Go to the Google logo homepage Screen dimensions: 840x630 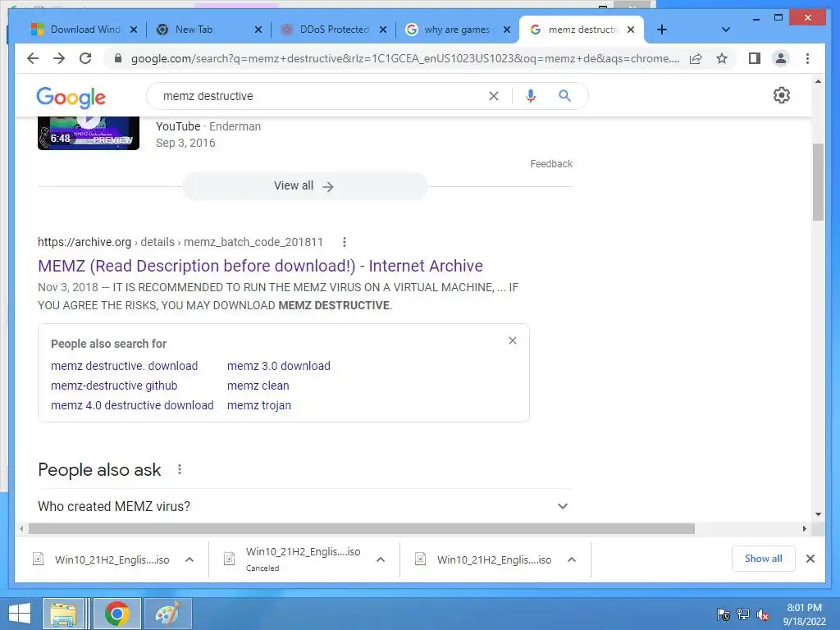[x=71, y=97]
